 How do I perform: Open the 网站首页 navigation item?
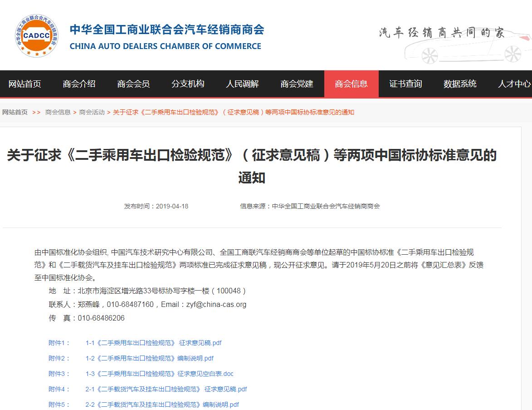pyautogui.click(x=25, y=84)
